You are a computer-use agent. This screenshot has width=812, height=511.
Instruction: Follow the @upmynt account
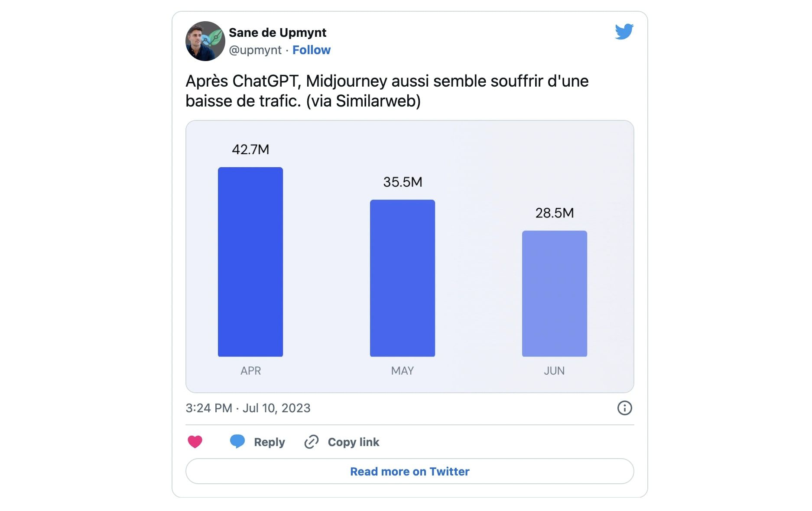click(x=311, y=50)
